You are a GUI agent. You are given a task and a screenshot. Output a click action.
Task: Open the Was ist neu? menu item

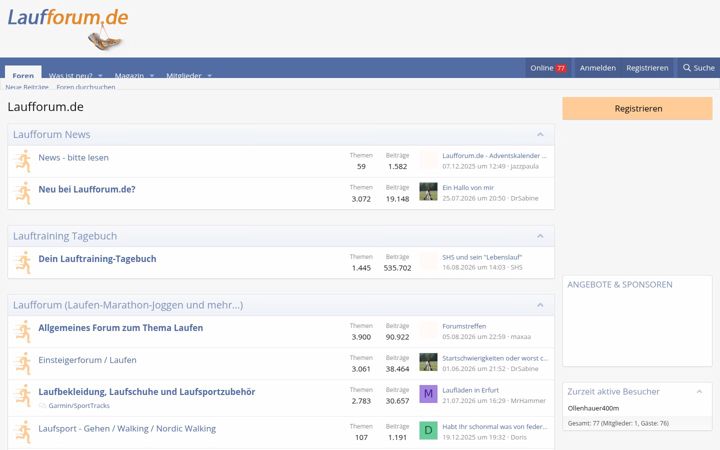tap(70, 75)
